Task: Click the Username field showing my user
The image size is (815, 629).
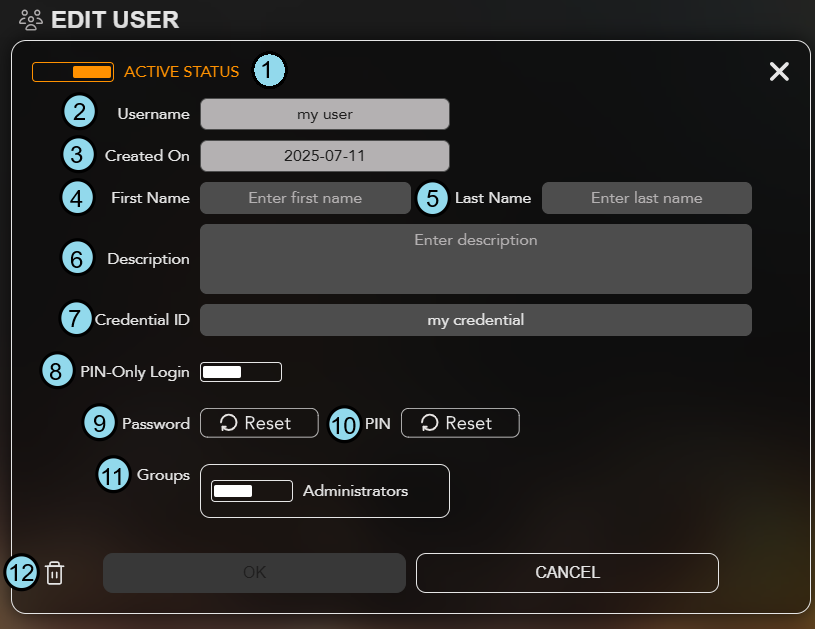Action: [324, 114]
